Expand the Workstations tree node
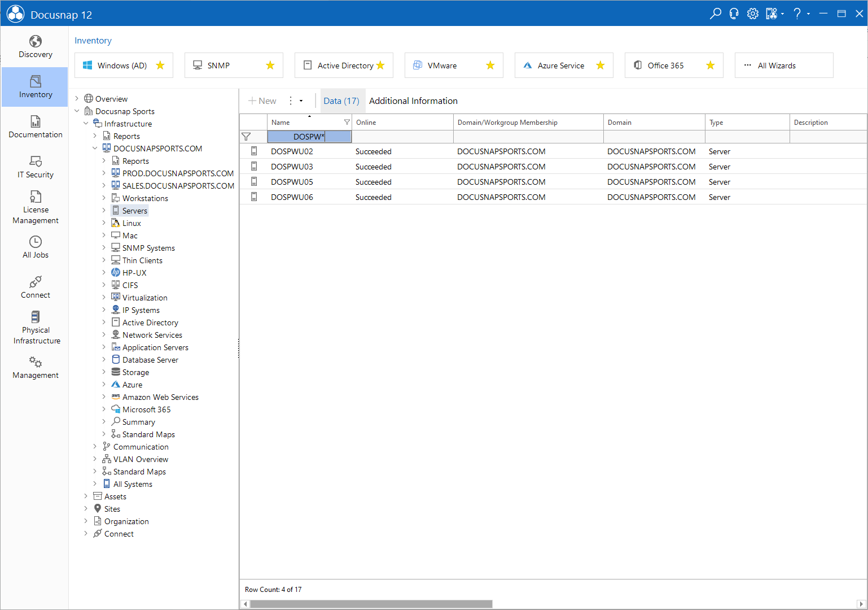 (104, 198)
